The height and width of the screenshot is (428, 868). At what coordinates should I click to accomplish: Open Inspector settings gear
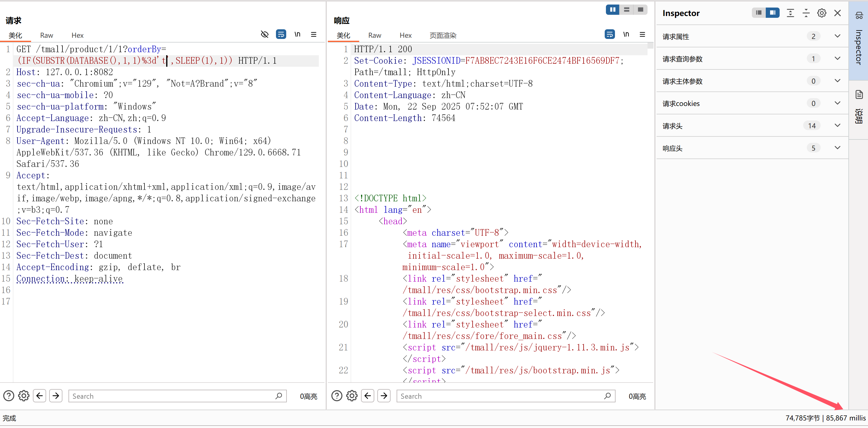pyautogui.click(x=822, y=13)
